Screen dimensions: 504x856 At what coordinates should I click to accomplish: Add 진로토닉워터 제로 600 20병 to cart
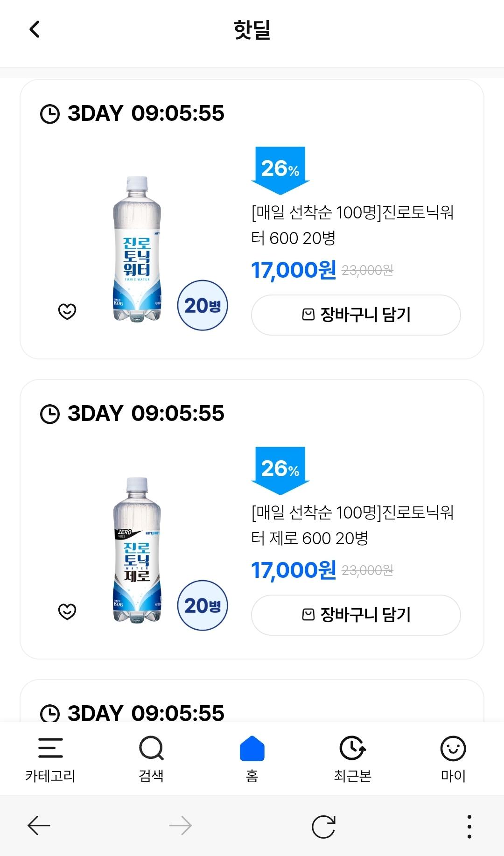356,615
